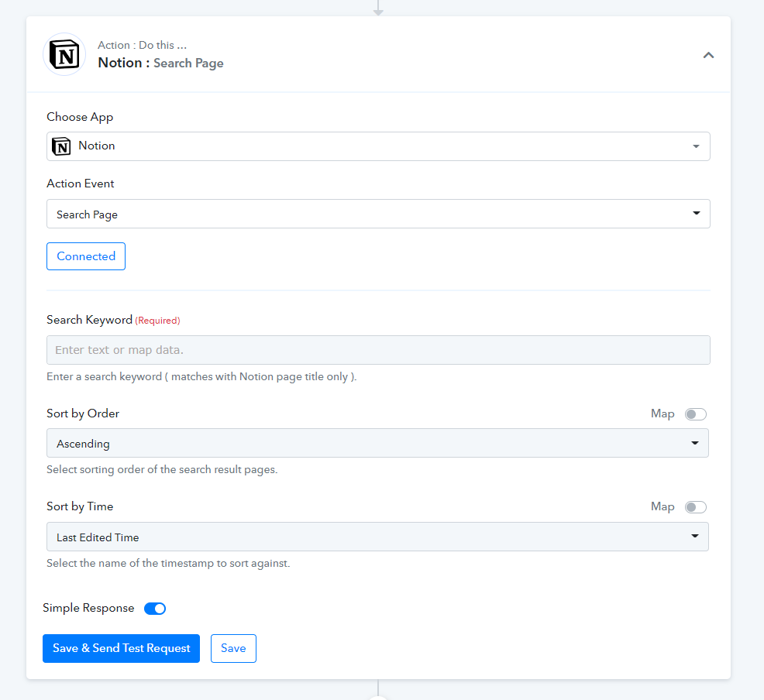Click the 'Action : Do this ...' header text
764x700 pixels.
click(x=143, y=45)
